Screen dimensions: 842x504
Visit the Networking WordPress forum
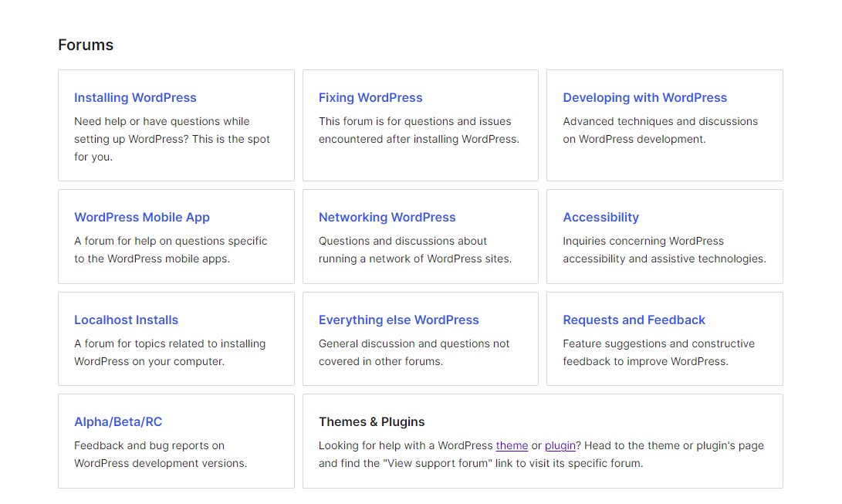(x=387, y=218)
